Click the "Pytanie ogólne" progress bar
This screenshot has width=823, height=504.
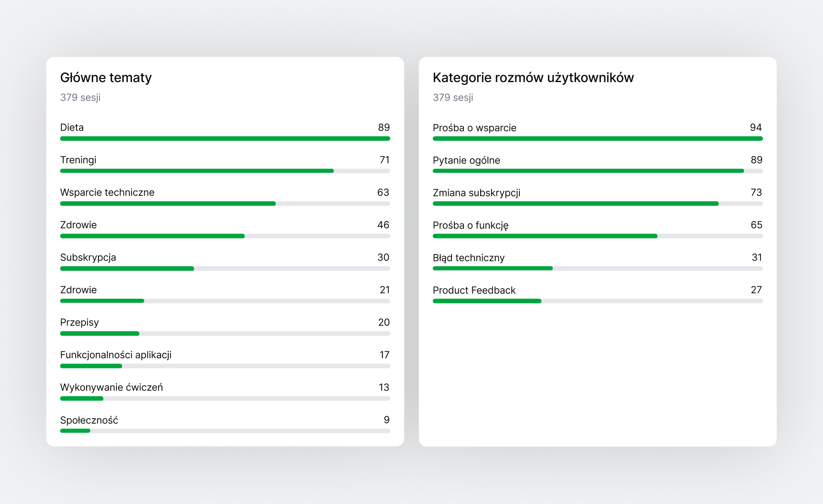click(597, 171)
